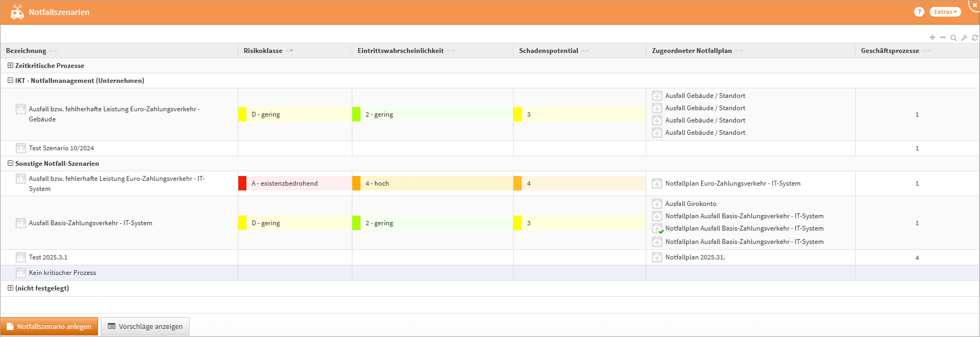
Task: Refresh the table with the reload icon
Action: click(975, 37)
